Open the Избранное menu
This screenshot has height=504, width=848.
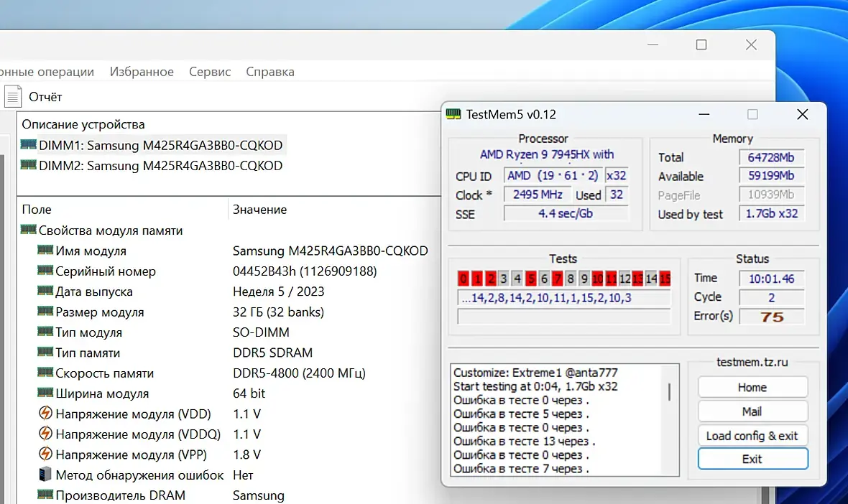click(x=142, y=72)
